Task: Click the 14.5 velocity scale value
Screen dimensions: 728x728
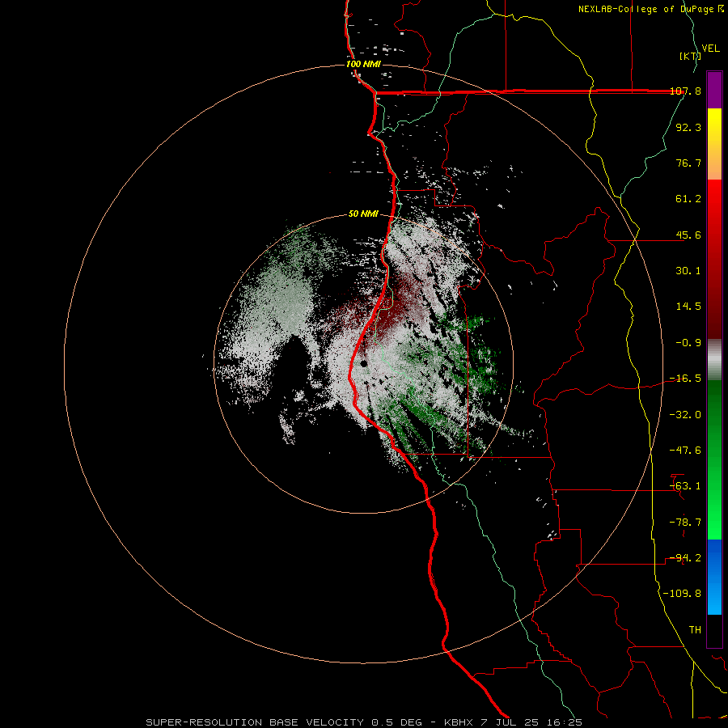Action: [x=688, y=307]
